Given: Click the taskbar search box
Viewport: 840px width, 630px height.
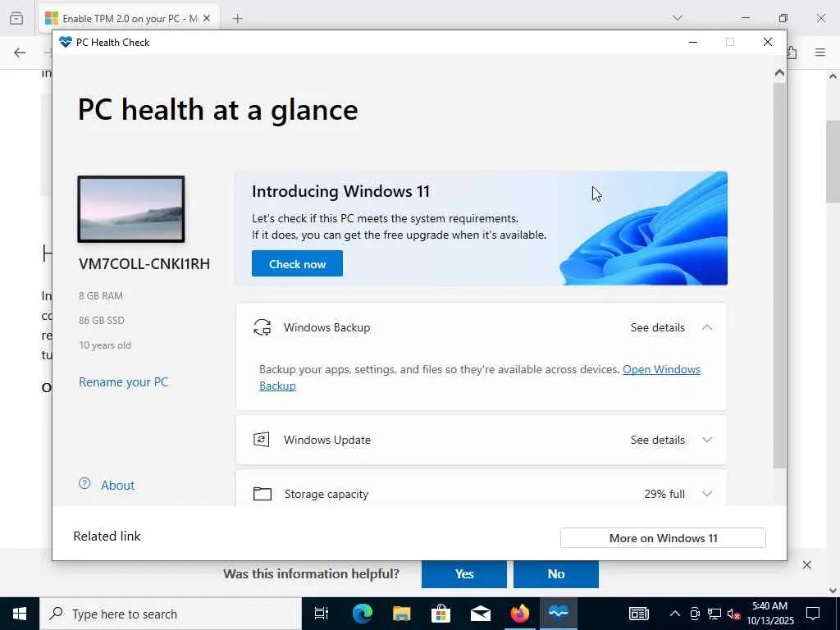Looking at the screenshot, I should [x=171, y=614].
